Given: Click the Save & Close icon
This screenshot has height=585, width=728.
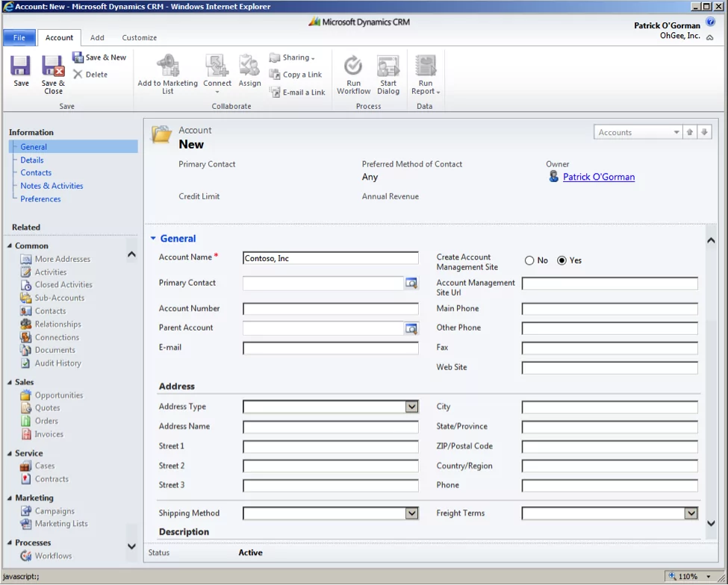Looking at the screenshot, I should point(53,66).
